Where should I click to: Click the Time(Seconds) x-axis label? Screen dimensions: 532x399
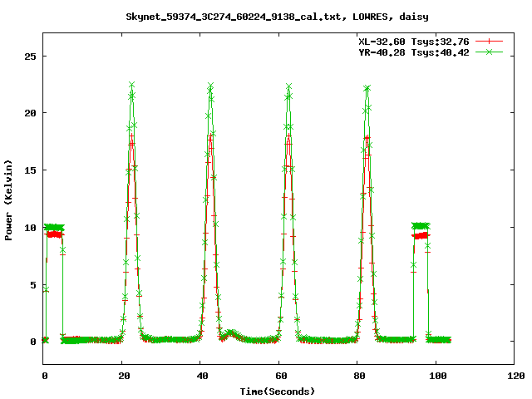click(x=278, y=392)
